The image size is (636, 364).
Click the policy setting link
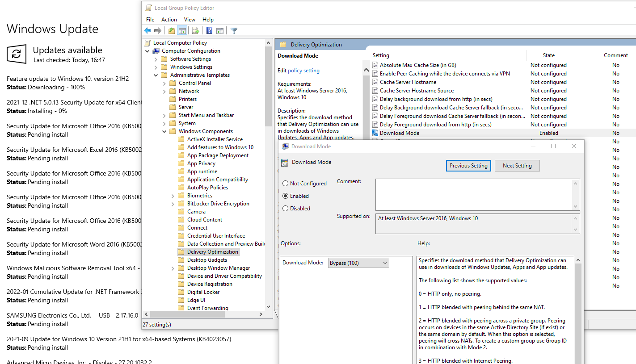click(x=304, y=71)
